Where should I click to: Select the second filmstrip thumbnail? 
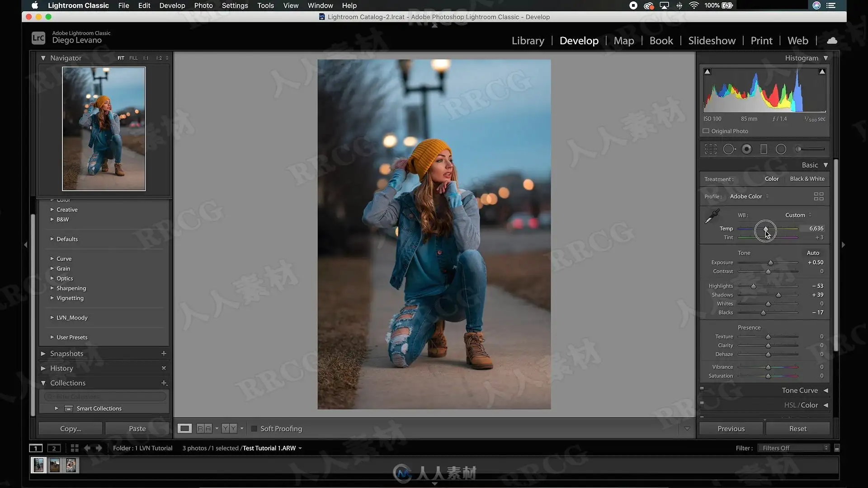(x=55, y=465)
